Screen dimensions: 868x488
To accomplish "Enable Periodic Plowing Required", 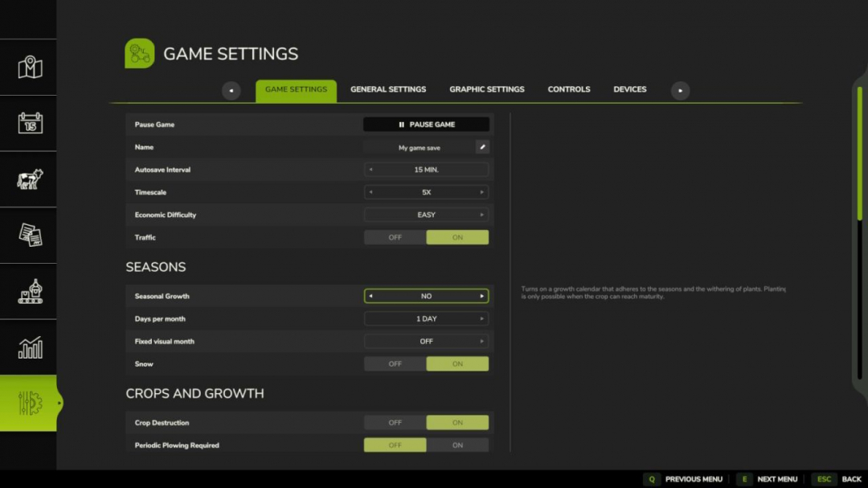I will 457,445.
